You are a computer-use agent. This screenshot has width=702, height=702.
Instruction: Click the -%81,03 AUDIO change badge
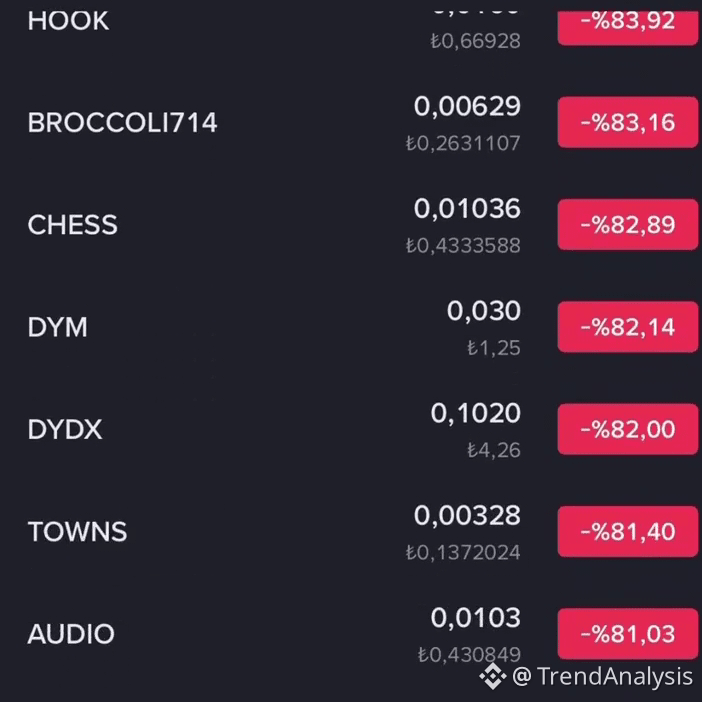pos(628,634)
